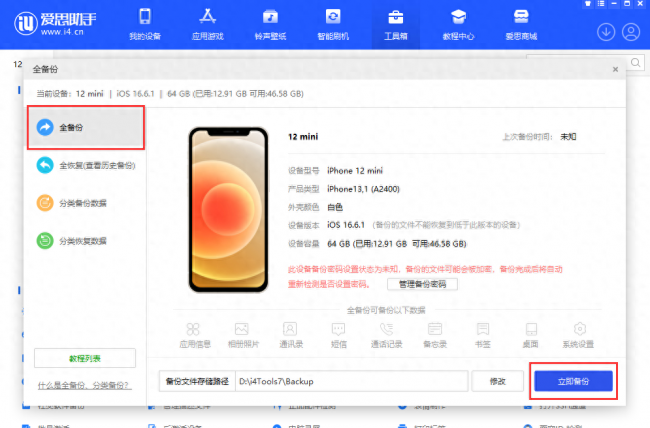Click the iPhone 12 mini image
The height and width of the screenshot is (428, 650).
[228, 209]
